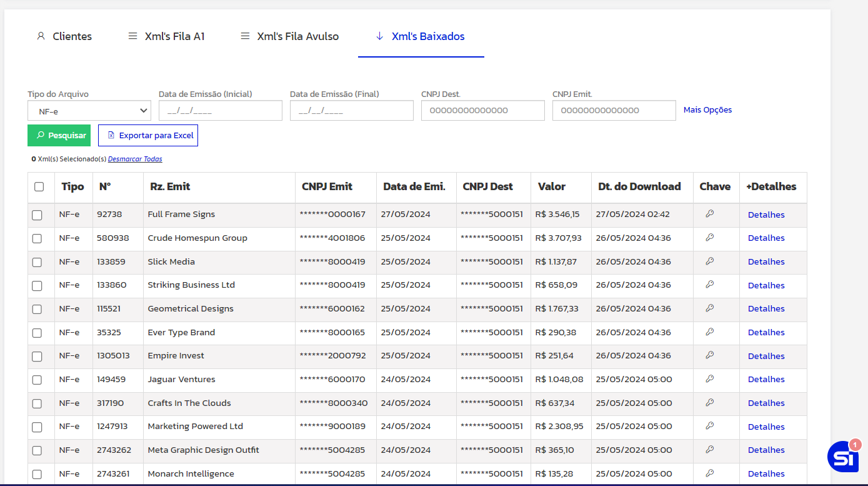Click key icon for Crafts In The Clouds row
Screen dimensions: 868x486
click(x=709, y=403)
